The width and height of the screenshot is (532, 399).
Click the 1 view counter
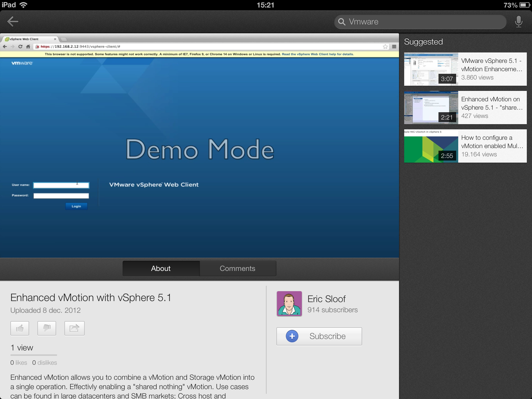coord(22,348)
